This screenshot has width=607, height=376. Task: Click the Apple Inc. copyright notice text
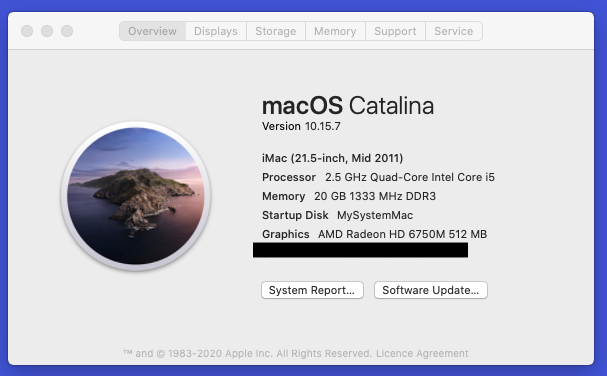point(247,354)
